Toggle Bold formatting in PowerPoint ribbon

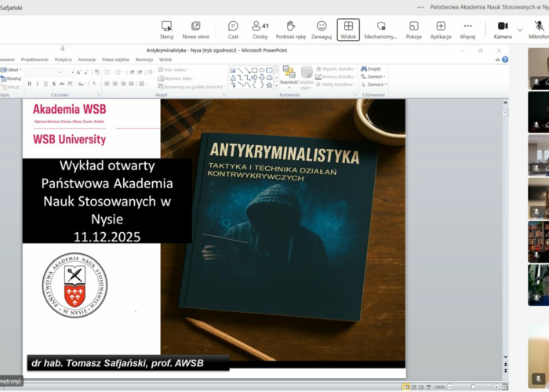coord(30,84)
